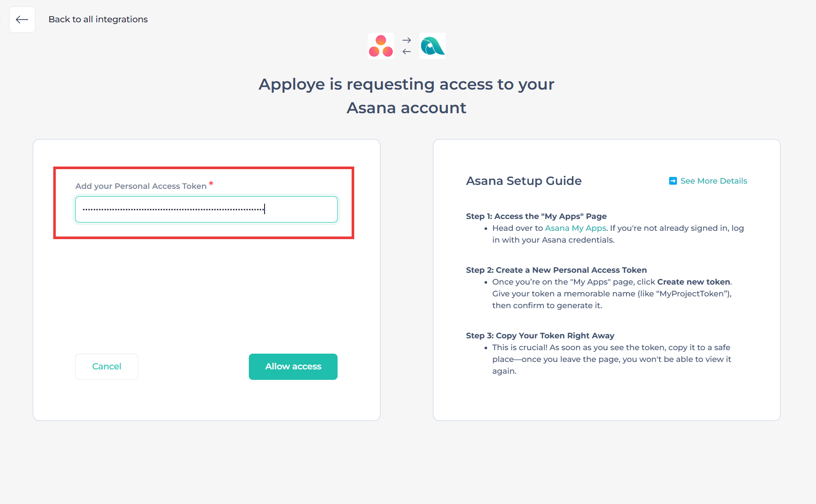Click the Step 3 Copy Your Token heading

pyautogui.click(x=540, y=336)
